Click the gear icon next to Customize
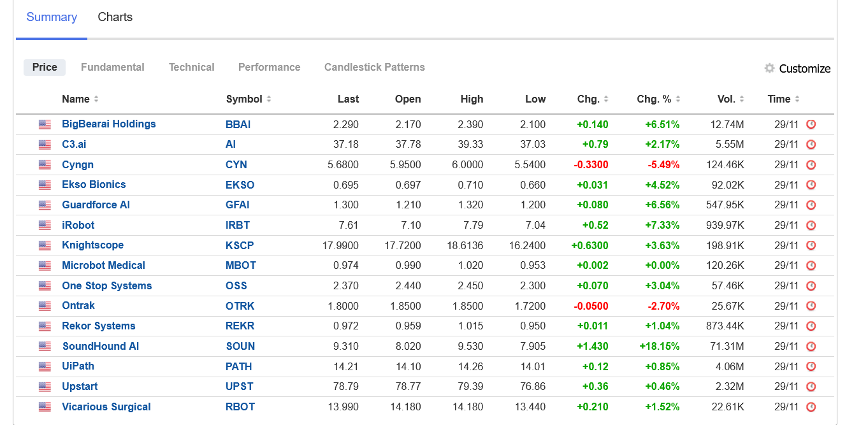 tap(770, 68)
